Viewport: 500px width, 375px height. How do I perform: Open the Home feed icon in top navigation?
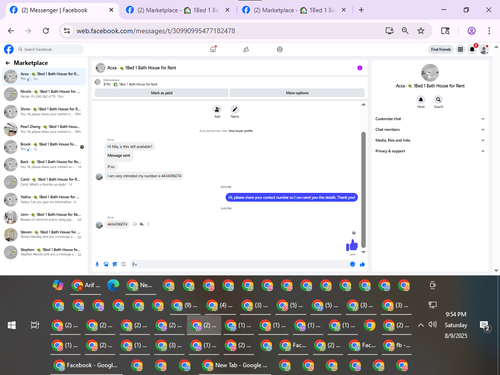[x=213, y=49]
